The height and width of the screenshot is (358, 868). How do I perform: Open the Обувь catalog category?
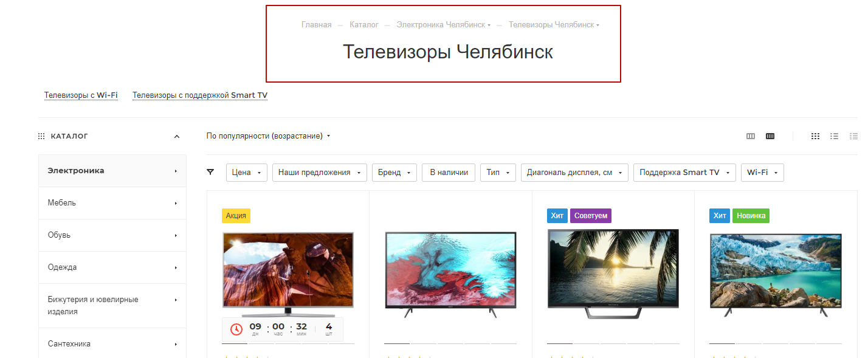112,235
